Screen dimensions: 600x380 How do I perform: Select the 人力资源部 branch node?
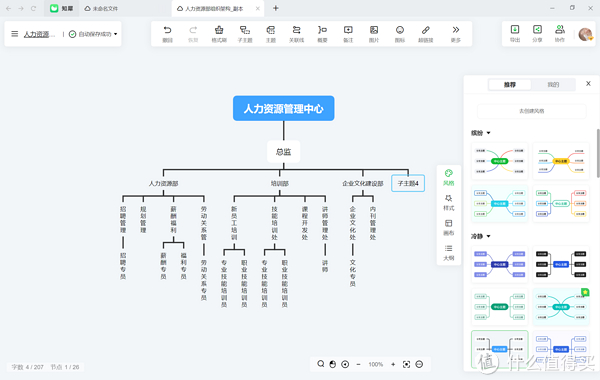[x=163, y=184]
